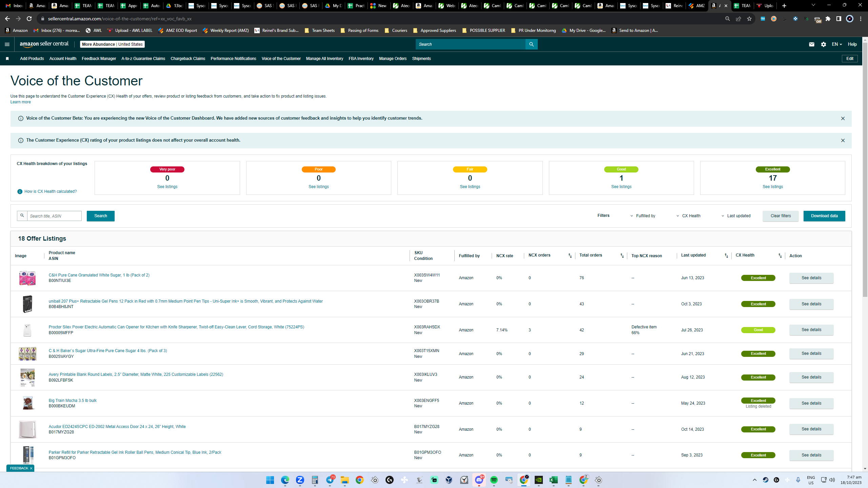Screen dimensions: 868x488
Task: Sort listings by Total orders
Action: (622, 256)
